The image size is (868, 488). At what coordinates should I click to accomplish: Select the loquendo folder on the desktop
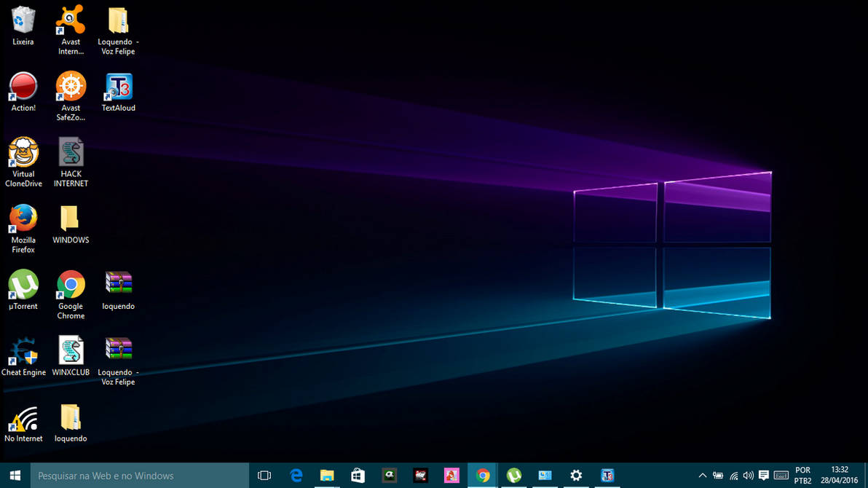tap(71, 423)
